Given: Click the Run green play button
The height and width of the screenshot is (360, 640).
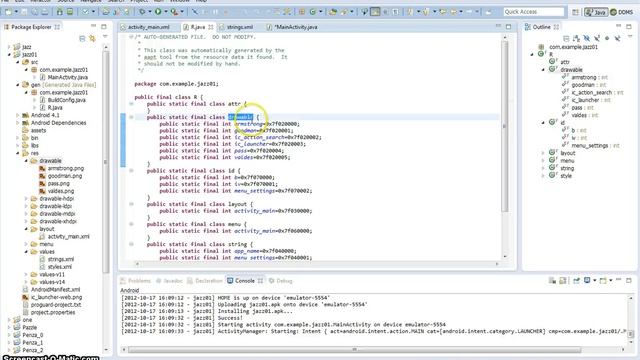Looking at the screenshot, I should coord(158,12).
